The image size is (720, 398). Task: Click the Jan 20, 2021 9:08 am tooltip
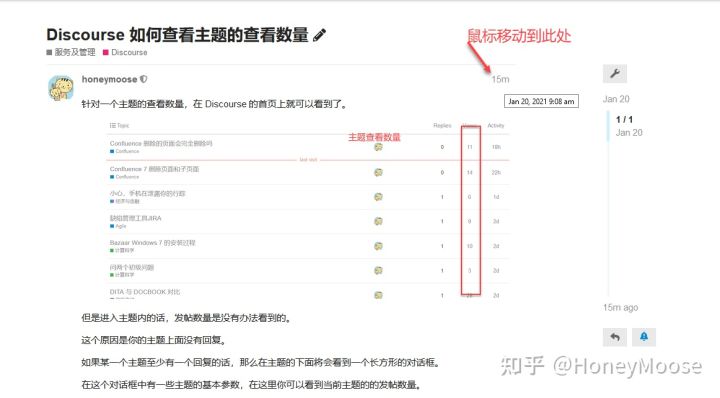coord(541,101)
